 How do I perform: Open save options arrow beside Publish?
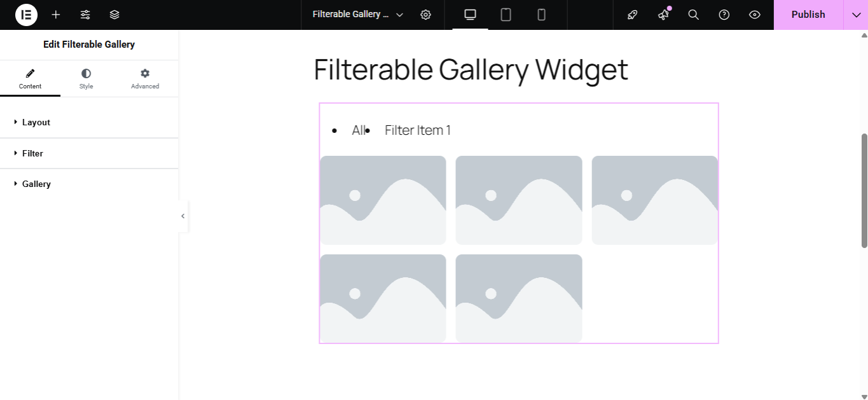[x=856, y=15]
